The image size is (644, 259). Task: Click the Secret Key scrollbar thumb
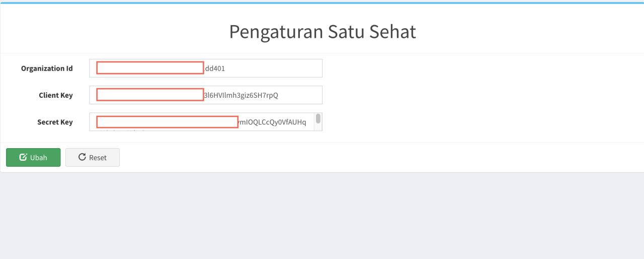point(318,119)
